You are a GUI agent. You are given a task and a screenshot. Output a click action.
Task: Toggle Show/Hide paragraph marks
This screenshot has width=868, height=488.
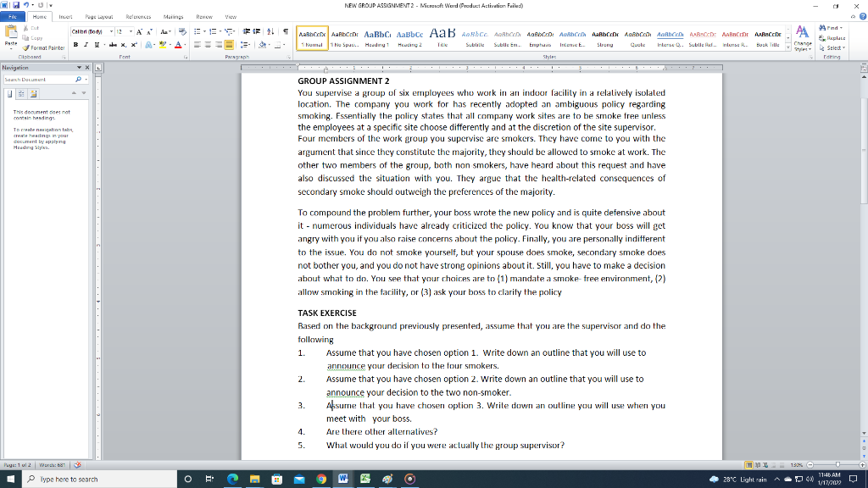285,33
